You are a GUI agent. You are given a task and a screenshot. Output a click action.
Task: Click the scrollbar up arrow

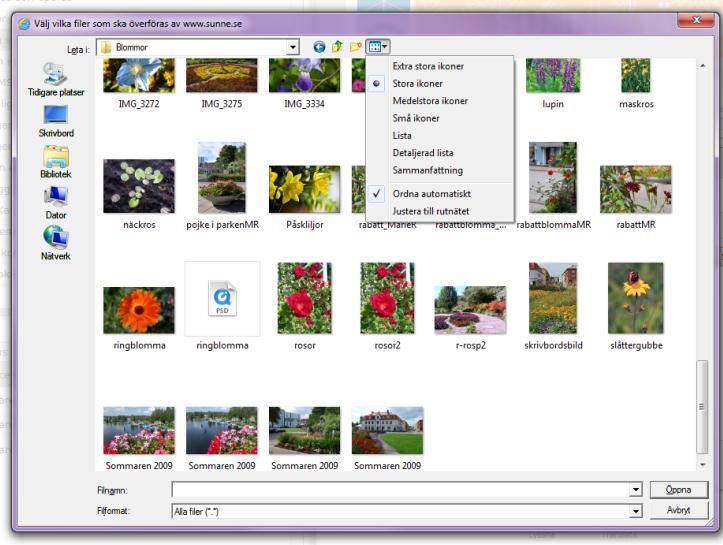pos(702,66)
